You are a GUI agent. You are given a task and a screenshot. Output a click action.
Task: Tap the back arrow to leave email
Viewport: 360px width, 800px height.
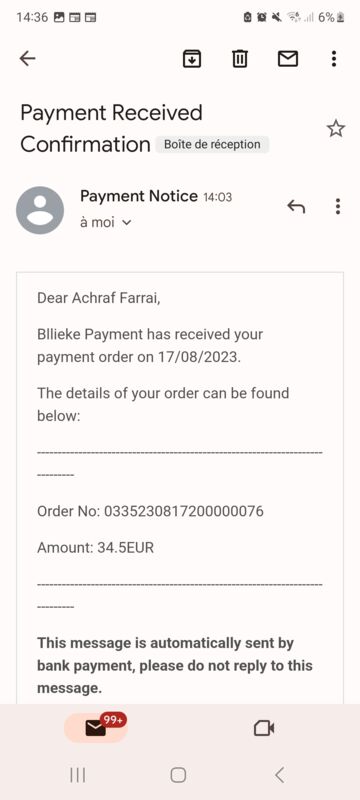(x=28, y=59)
